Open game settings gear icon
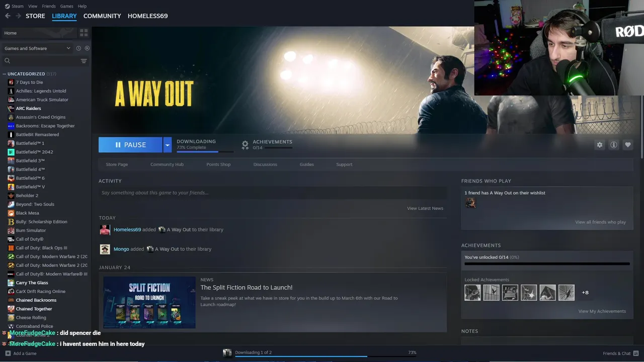The image size is (644, 362). point(599,145)
